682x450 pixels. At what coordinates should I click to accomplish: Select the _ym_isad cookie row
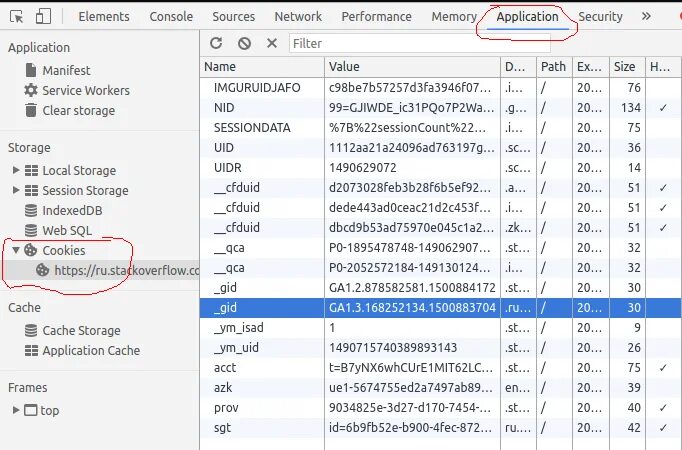[440, 327]
